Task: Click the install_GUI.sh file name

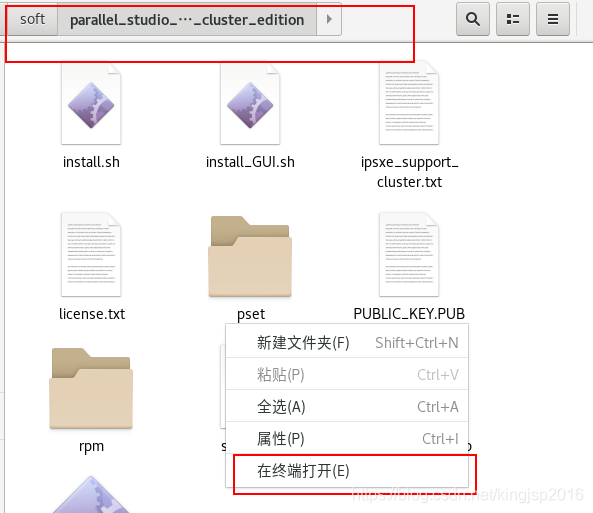Action: click(x=250, y=162)
